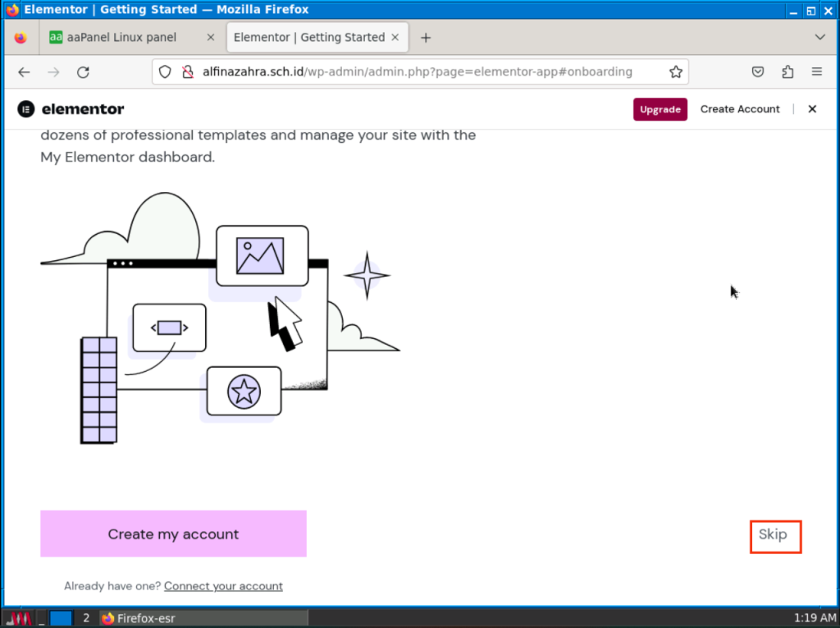The image size is (840, 628).
Task: Follow the Connect your account link
Action: [223, 586]
